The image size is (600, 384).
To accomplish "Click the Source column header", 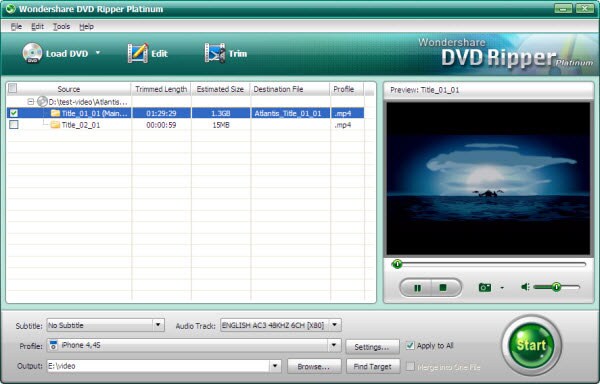I will [x=69, y=89].
